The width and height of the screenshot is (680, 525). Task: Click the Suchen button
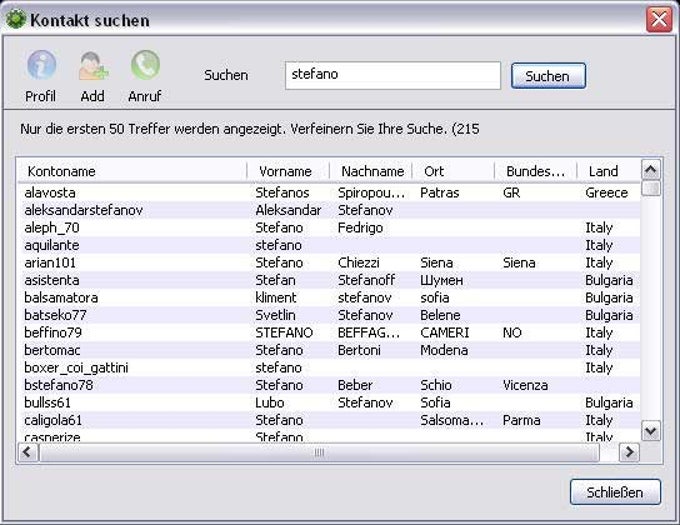click(549, 76)
